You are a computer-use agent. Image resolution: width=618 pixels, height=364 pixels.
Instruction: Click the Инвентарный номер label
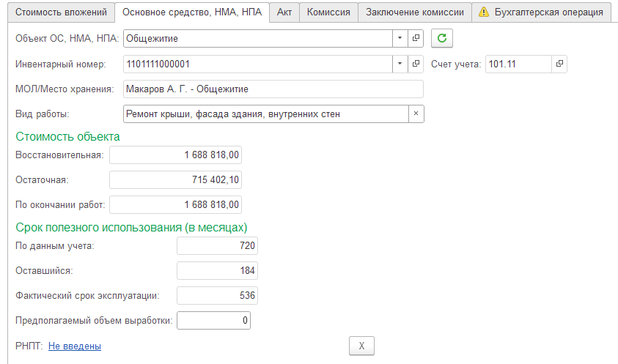(60, 64)
